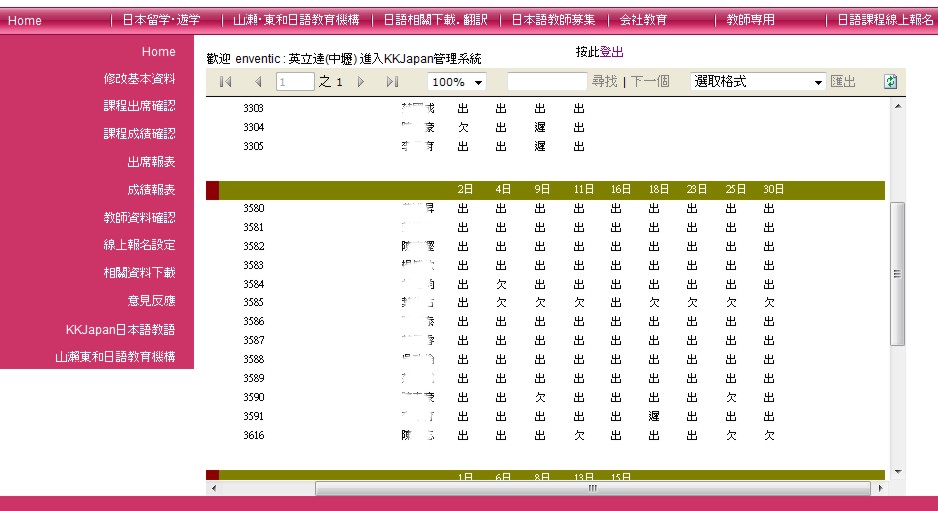
Task: Open KKJapan日本語教語 sidebar link
Action: click(120, 329)
